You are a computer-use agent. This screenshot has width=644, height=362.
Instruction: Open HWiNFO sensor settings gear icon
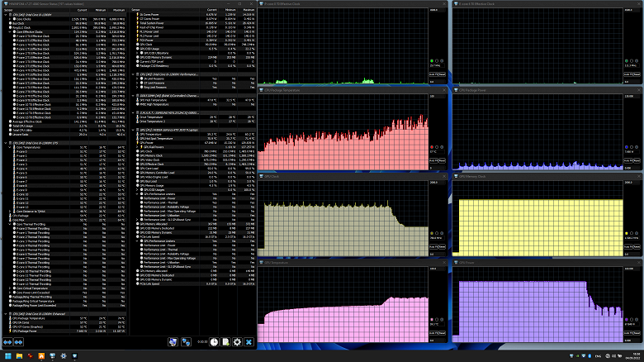pos(237,342)
